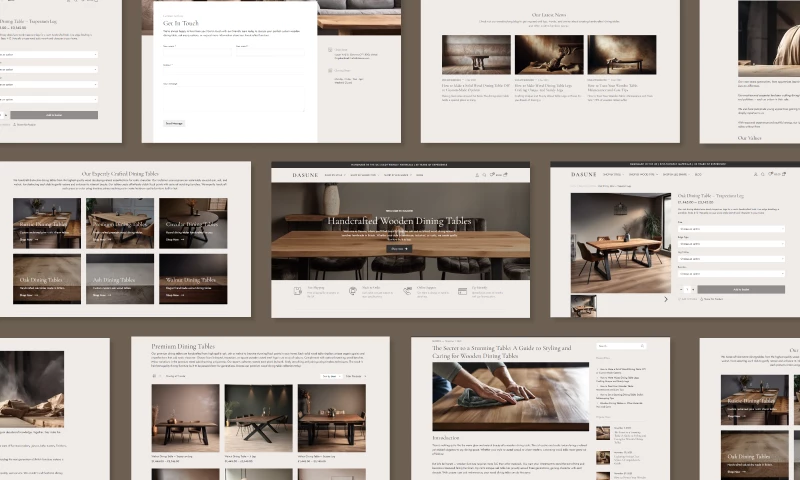Click Add to wishlist link below Add to basket

688,299
